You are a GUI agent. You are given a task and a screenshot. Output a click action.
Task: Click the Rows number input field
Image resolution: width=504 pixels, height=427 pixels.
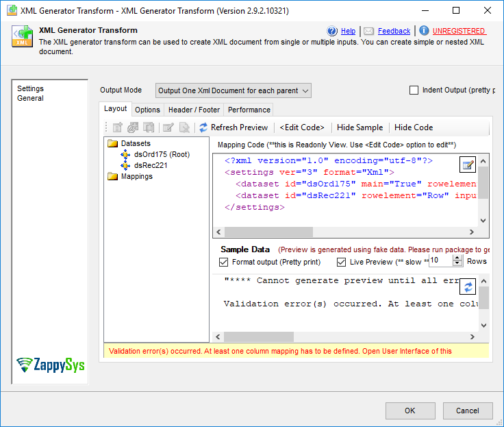(x=440, y=260)
